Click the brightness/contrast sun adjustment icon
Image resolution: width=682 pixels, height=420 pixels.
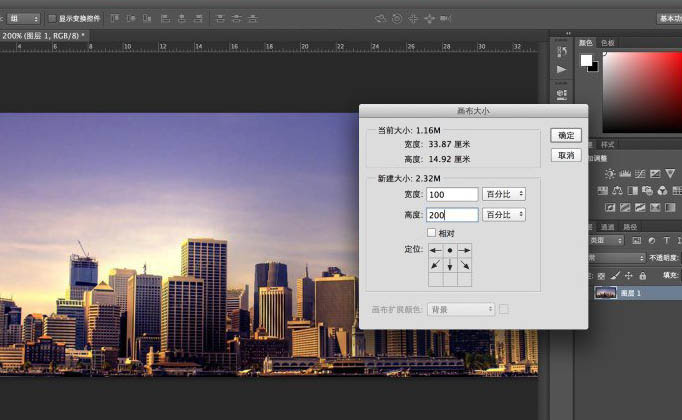[610, 174]
